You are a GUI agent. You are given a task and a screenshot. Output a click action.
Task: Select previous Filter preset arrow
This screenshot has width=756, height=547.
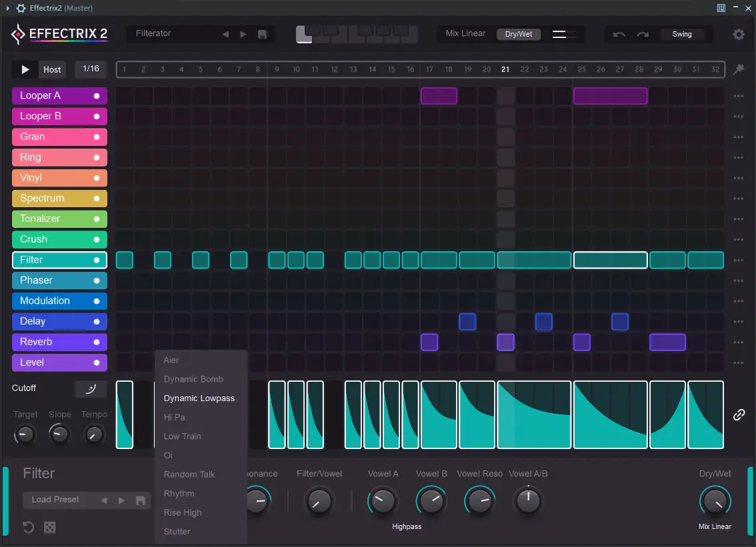pos(103,500)
